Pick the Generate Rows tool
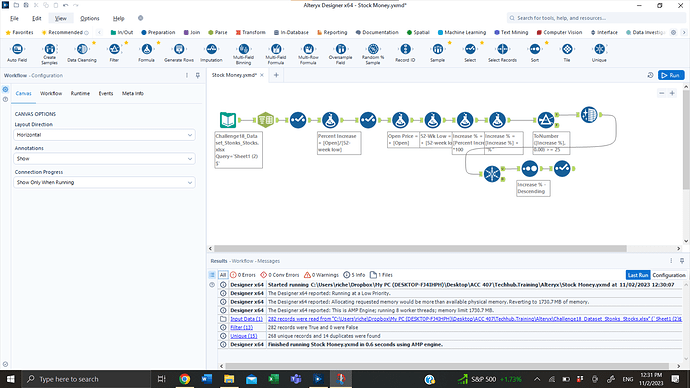This screenshot has width=690, height=388. [x=179, y=53]
